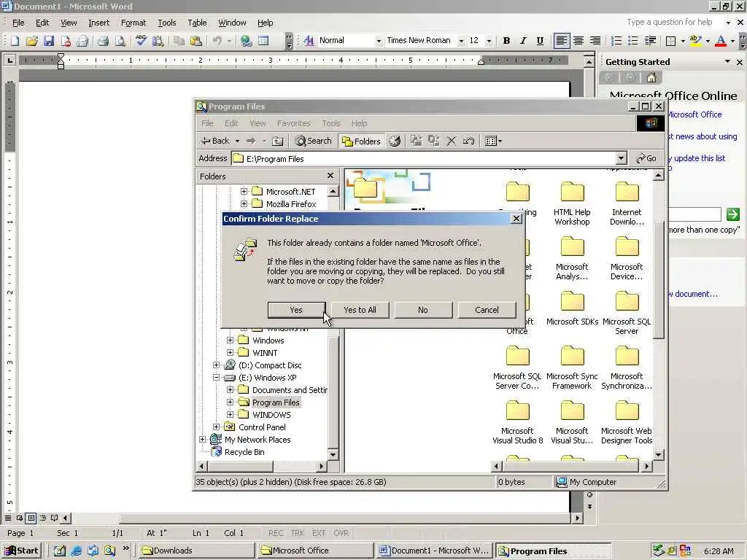Toggle the Folders pane button in Explorer
The width and height of the screenshot is (747, 560).
[362, 141]
